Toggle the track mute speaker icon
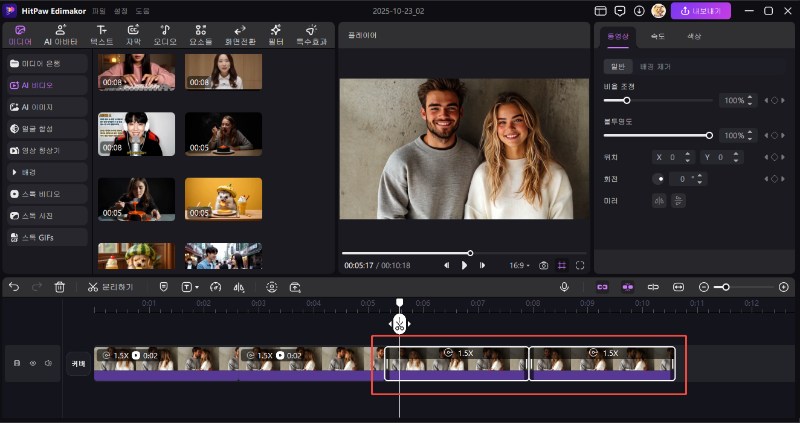Image resolution: width=800 pixels, height=423 pixels. click(47, 363)
